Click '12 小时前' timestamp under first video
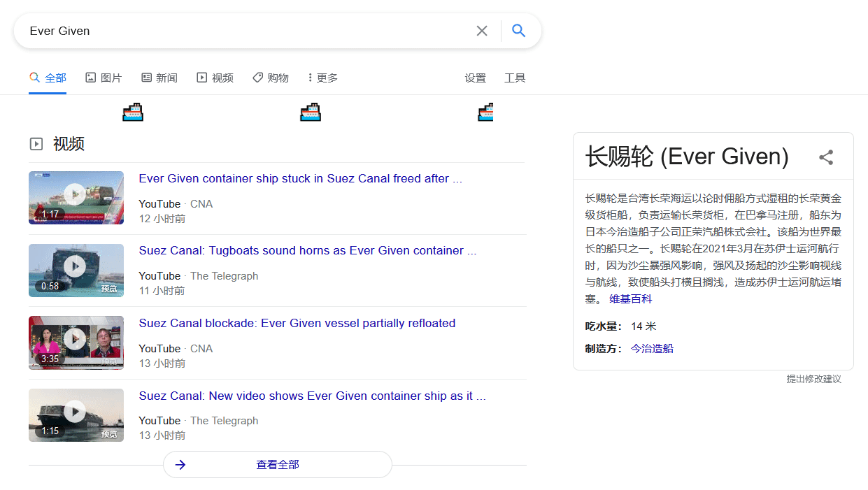The height and width of the screenshot is (490, 868). tap(162, 219)
